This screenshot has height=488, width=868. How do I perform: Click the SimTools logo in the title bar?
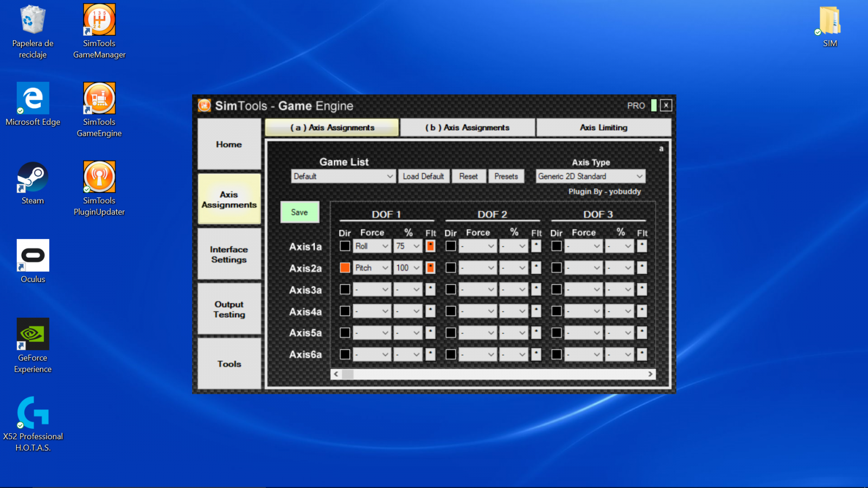[x=205, y=105]
